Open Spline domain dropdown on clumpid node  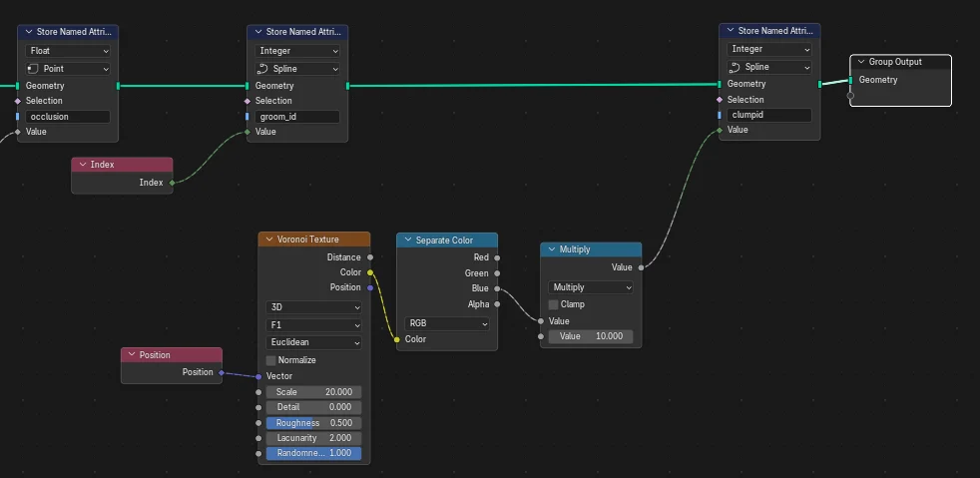[x=768, y=67]
